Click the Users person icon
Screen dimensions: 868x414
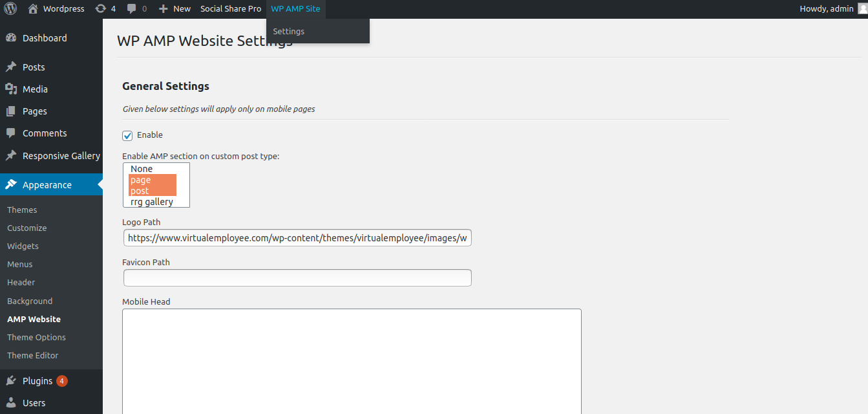click(11, 403)
